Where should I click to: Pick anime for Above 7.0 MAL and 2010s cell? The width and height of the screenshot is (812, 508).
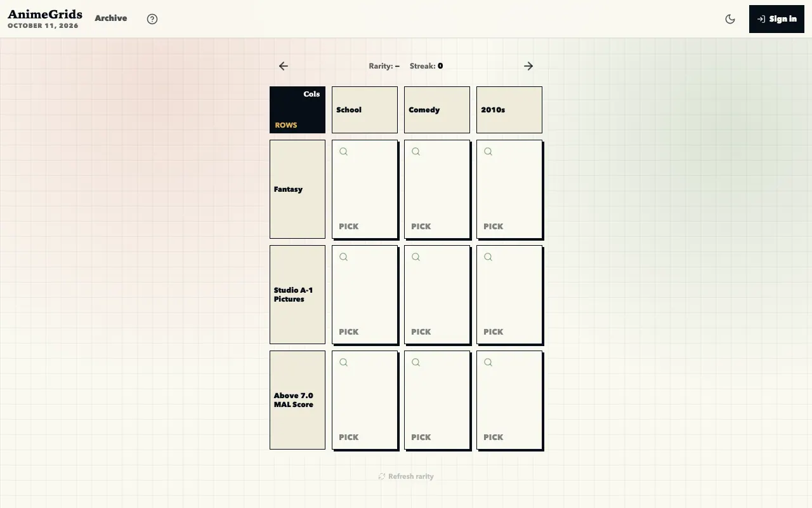[509, 400]
